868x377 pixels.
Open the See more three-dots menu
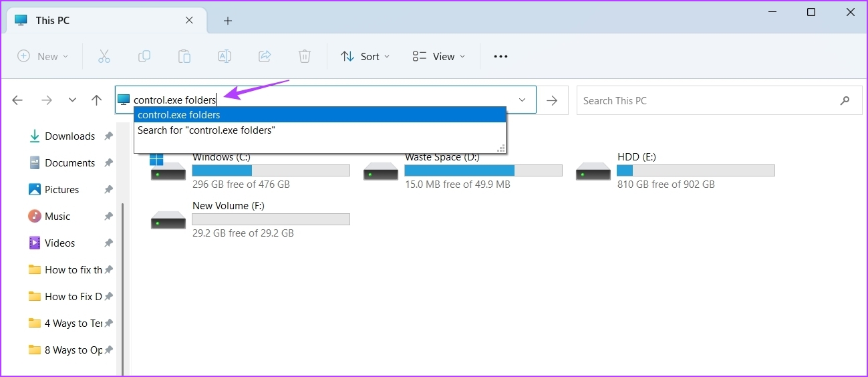(500, 57)
